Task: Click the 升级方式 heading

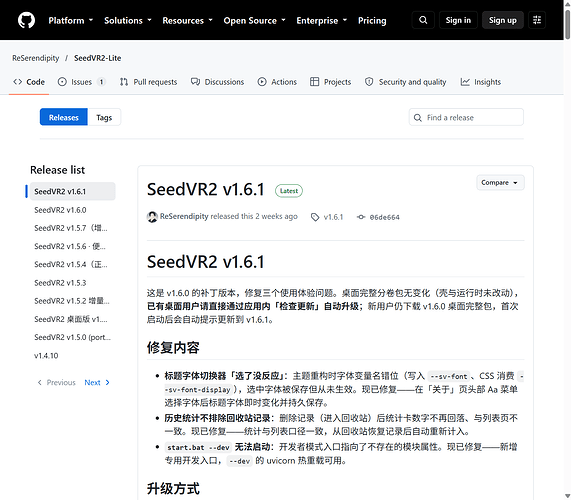Action: tap(173, 488)
